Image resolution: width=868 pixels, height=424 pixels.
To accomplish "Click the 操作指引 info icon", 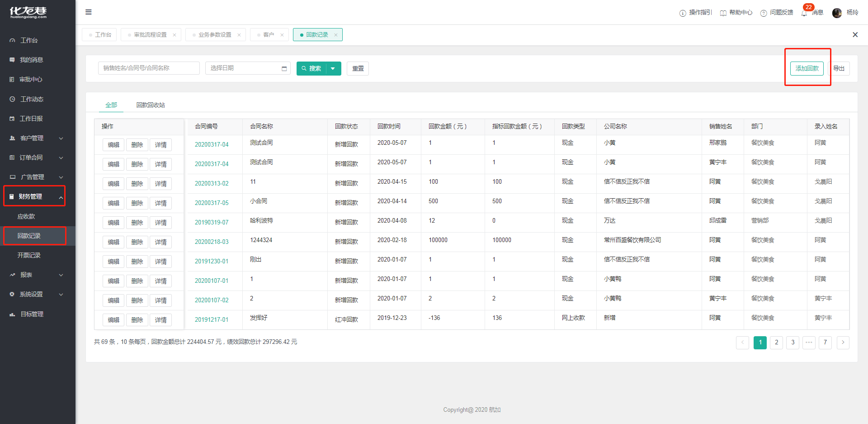I will pos(683,13).
